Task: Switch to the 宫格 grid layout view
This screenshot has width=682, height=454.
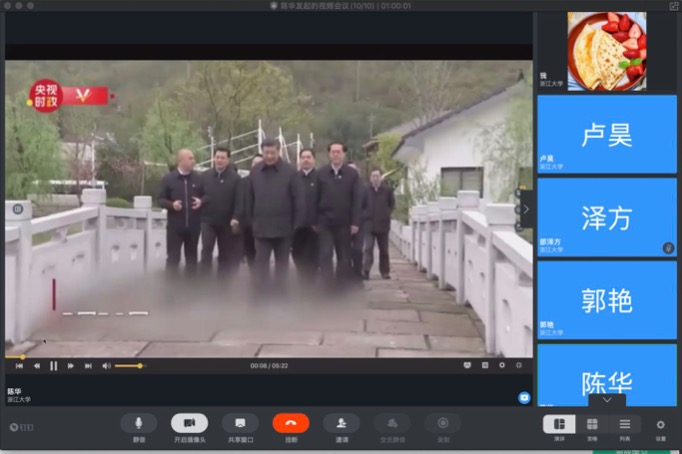Action: point(592,424)
